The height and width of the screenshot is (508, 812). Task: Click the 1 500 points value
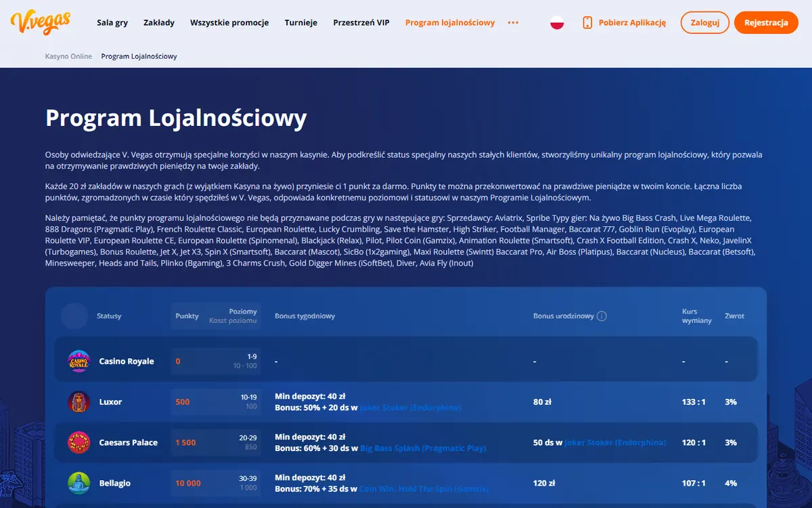185,442
